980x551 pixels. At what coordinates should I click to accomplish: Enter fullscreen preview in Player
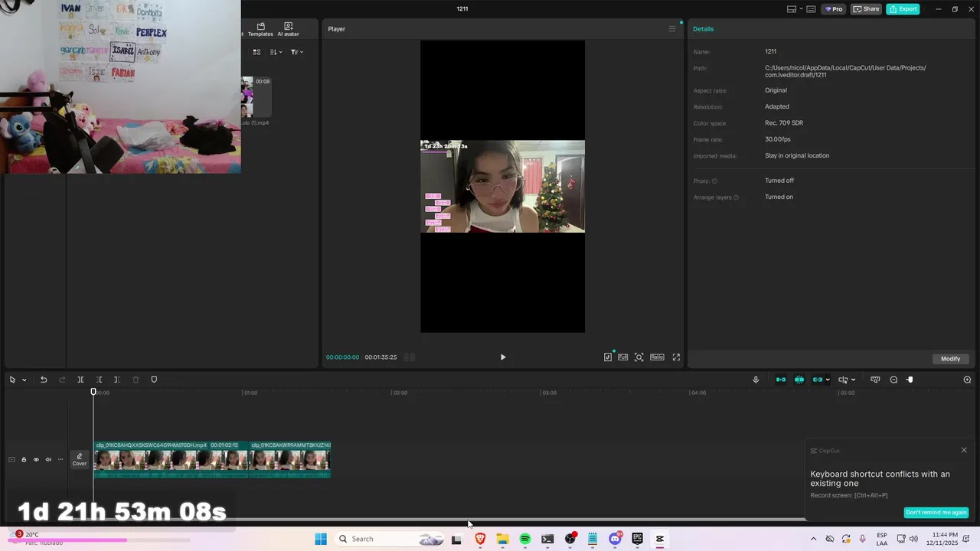pos(676,357)
